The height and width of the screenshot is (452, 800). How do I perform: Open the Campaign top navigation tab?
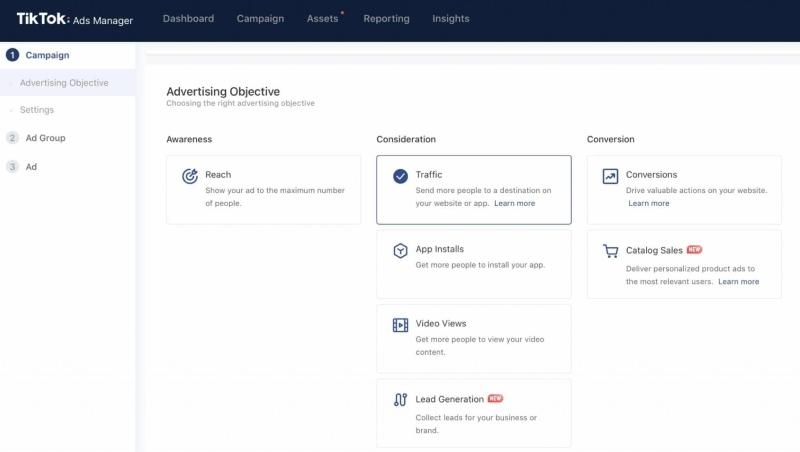[x=260, y=18]
